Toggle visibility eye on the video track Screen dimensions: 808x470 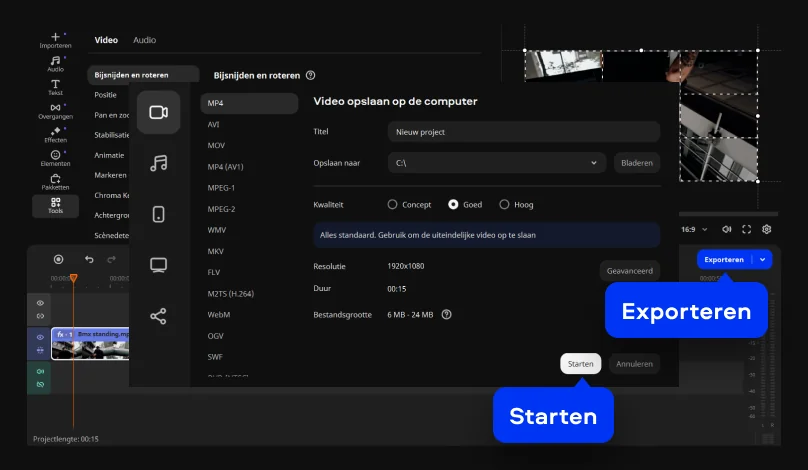(x=41, y=338)
